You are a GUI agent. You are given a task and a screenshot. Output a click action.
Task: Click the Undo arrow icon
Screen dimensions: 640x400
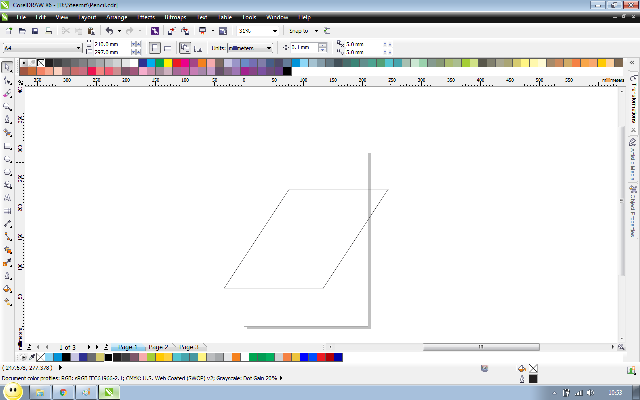[x=109, y=31]
